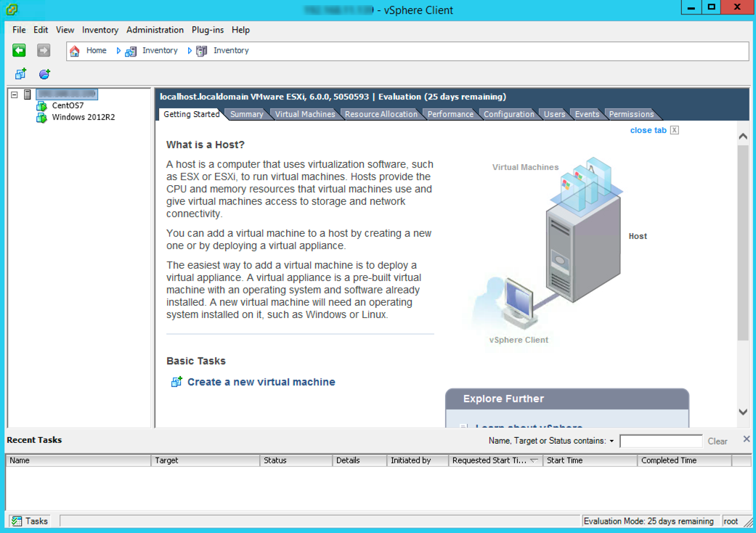Click the grey forward navigation arrow

[44, 50]
